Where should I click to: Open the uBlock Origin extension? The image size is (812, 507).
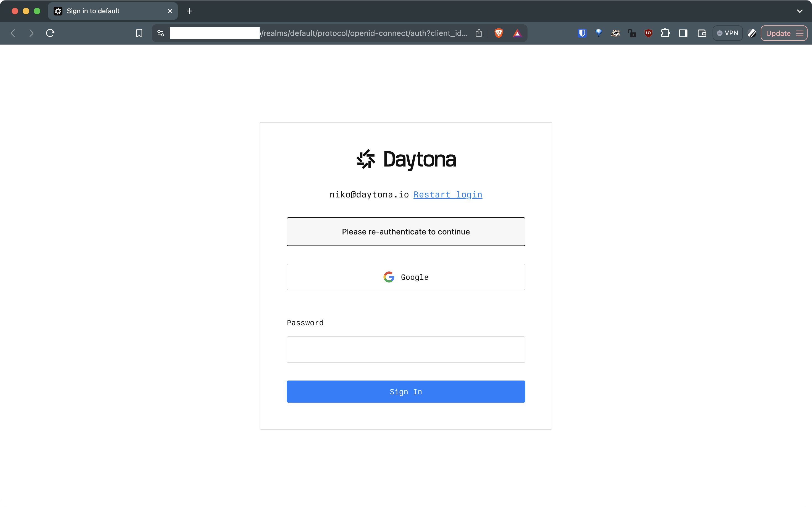click(648, 33)
